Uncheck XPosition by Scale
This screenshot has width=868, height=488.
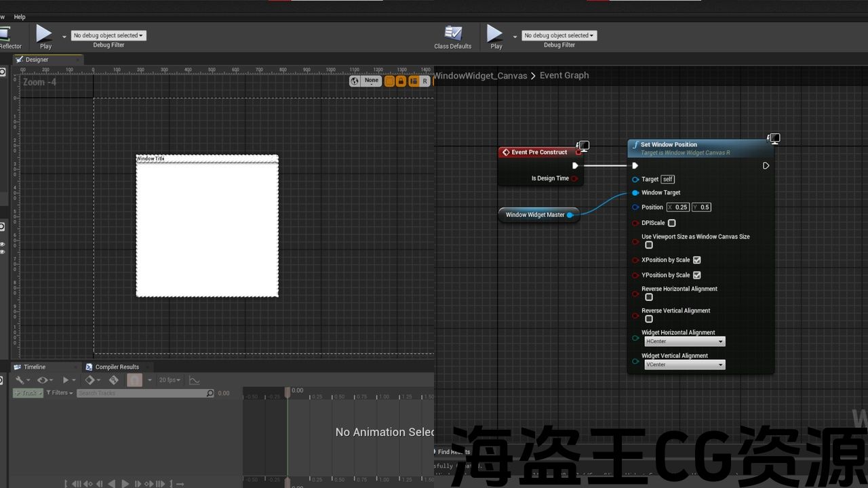click(x=696, y=260)
